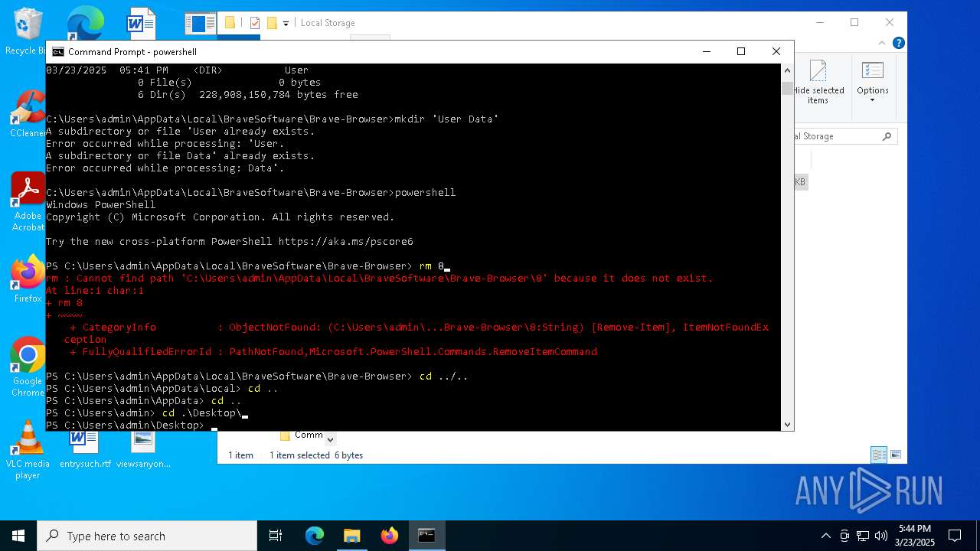Click the aka.ms/pscore6 link text
Image resolution: width=980 pixels, height=551 pixels.
[345, 241]
